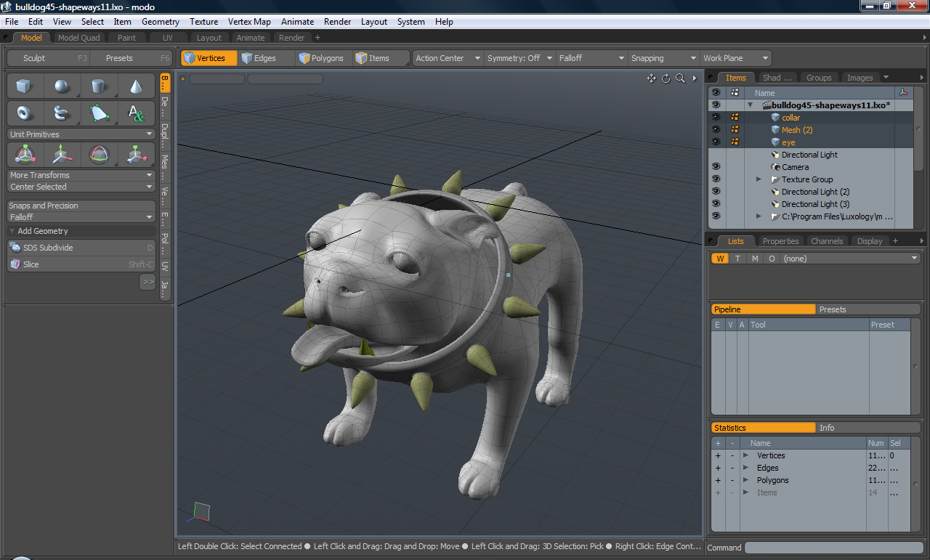Open the Render menu
This screenshot has width=930, height=560.
[x=338, y=22]
